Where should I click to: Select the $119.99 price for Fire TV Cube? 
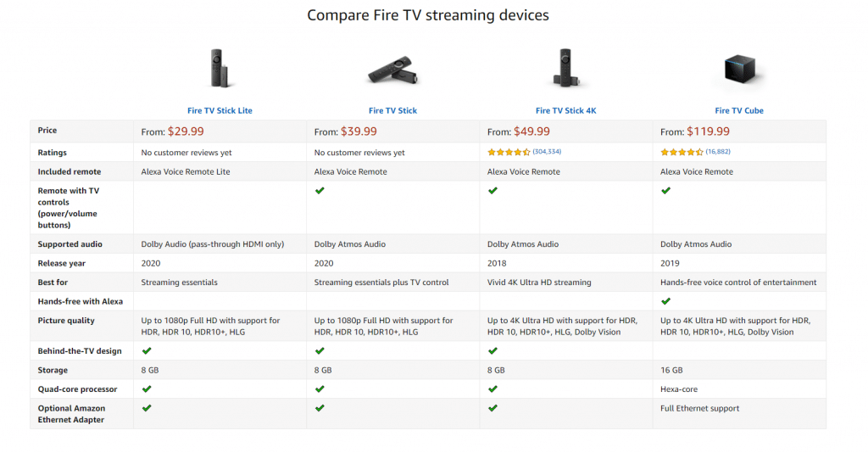pyautogui.click(x=708, y=131)
